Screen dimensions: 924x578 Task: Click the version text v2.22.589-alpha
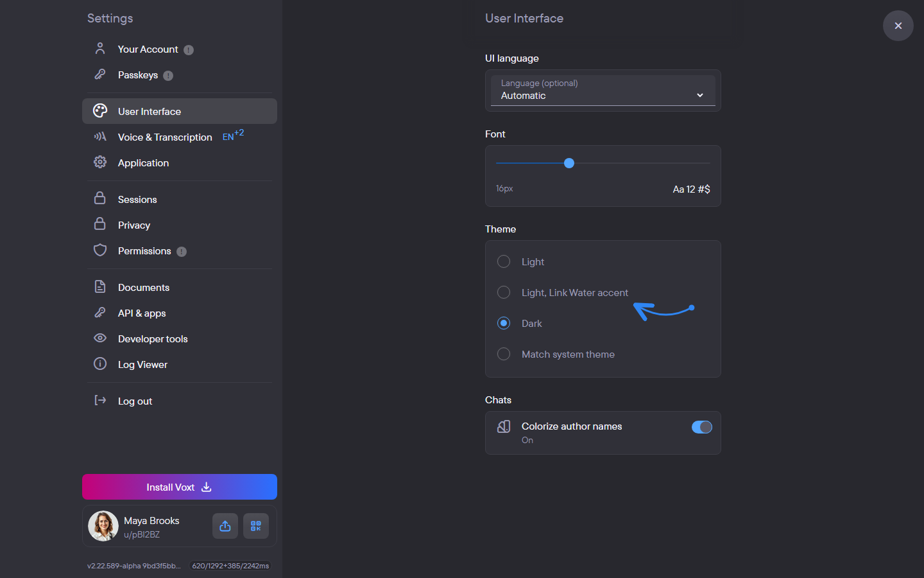pos(134,566)
